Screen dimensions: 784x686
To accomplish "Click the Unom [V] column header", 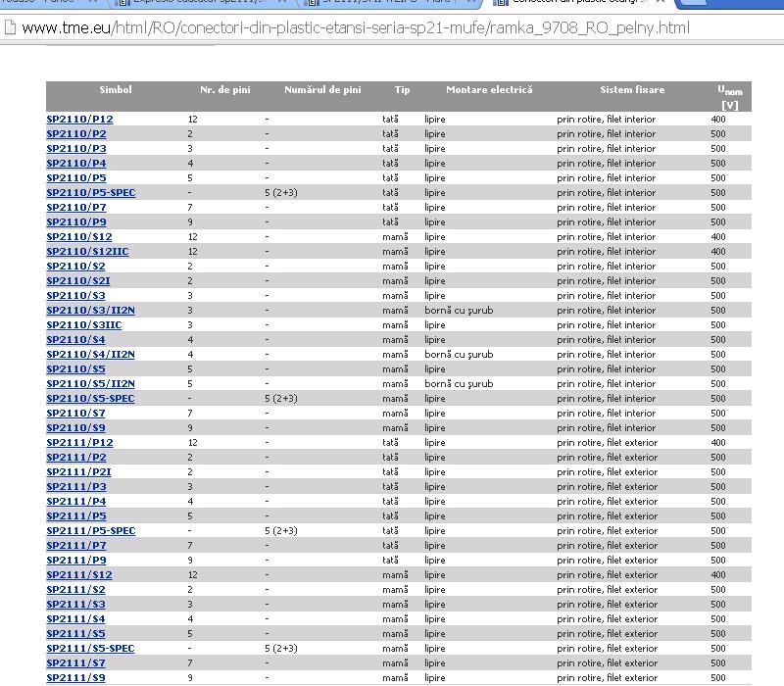I will [730, 97].
